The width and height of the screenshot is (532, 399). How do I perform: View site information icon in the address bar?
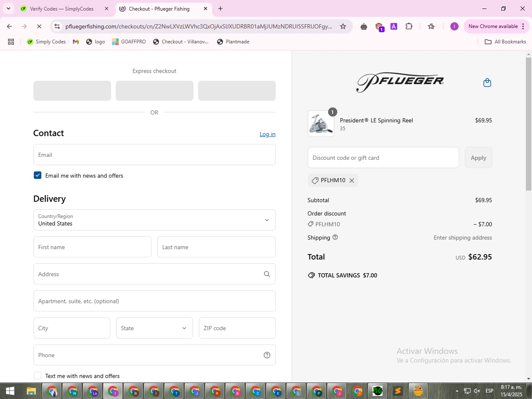point(57,26)
